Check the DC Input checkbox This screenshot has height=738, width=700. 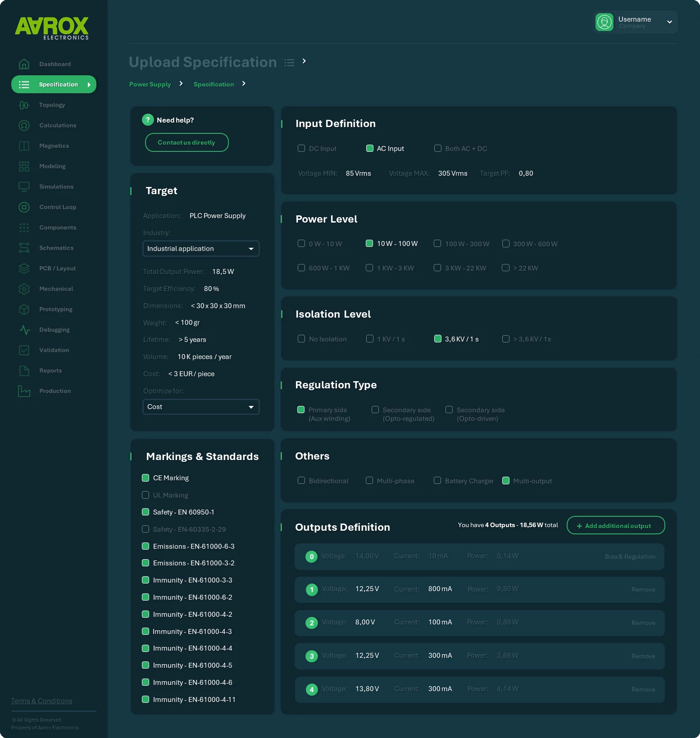coord(301,148)
